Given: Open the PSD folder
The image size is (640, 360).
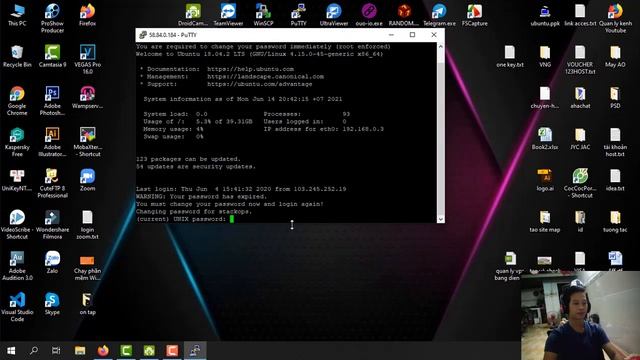Looking at the screenshot, I should point(615,98).
